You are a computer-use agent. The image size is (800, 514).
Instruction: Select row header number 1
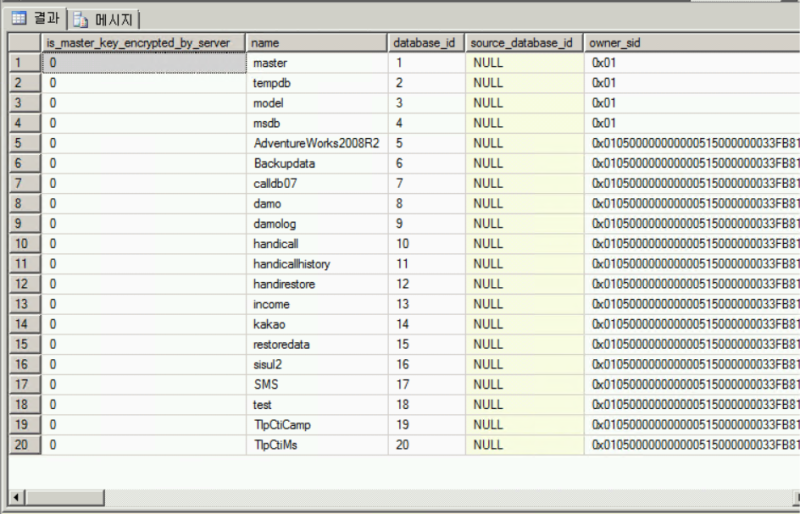[24, 63]
